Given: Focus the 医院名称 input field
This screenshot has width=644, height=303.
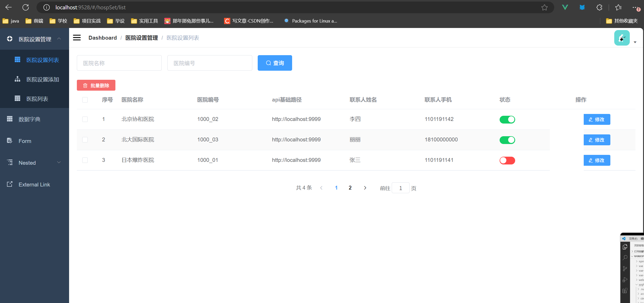Looking at the screenshot, I should [x=119, y=63].
